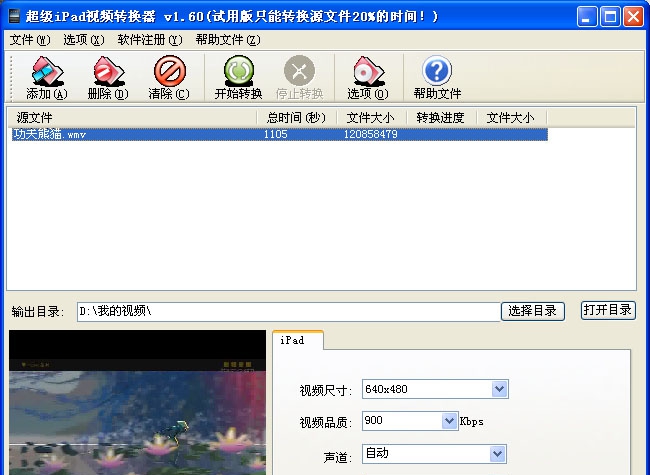Click the 总时间(秒) column header
The height and width of the screenshot is (475, 650).
click(296, 118)
